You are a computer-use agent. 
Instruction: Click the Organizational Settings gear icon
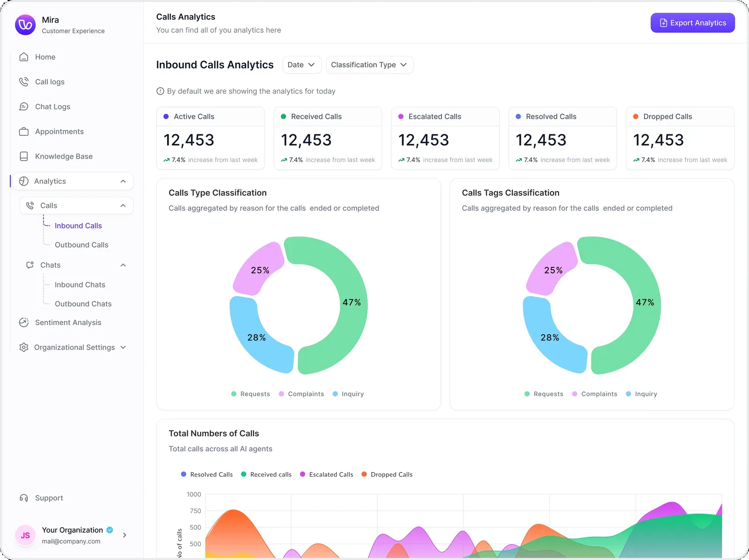[x=24, y=347]
